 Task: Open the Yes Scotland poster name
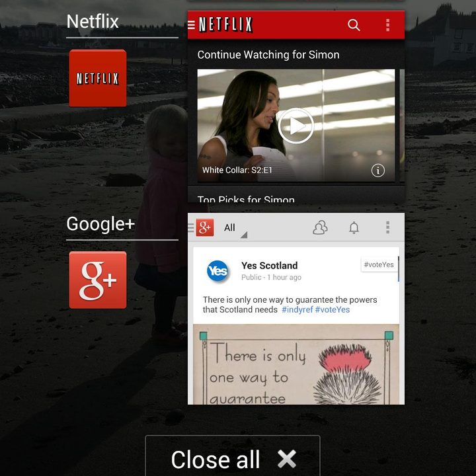click(270, 266)
